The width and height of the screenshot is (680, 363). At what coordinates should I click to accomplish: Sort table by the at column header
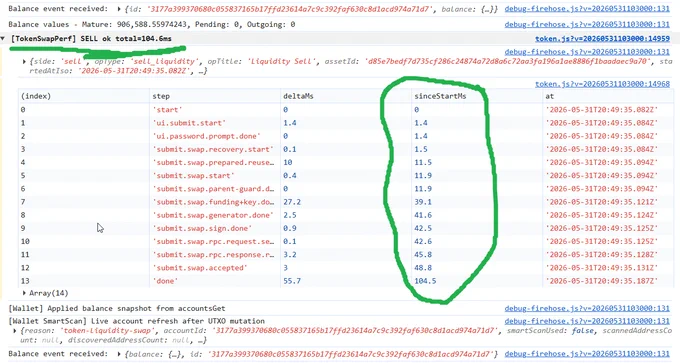607,96
